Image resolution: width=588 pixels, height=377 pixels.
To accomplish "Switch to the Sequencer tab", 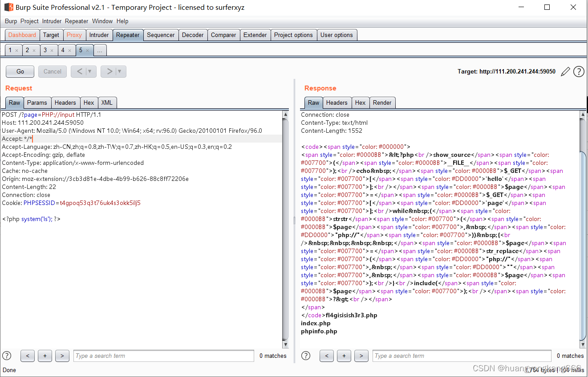I will pyautogui.click(x=161, y=35).
